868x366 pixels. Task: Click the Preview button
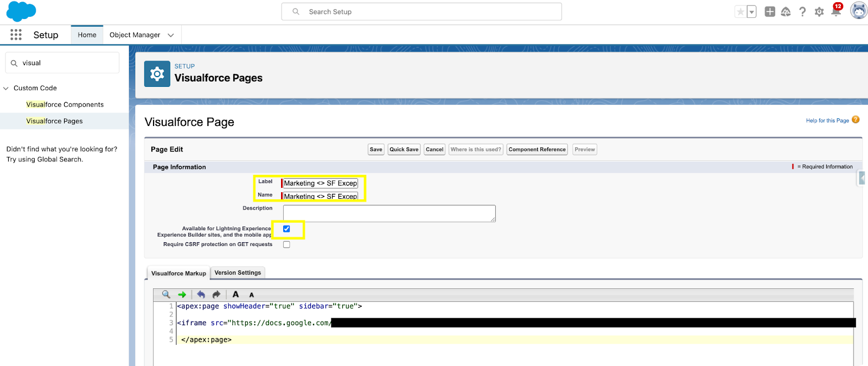585,149
